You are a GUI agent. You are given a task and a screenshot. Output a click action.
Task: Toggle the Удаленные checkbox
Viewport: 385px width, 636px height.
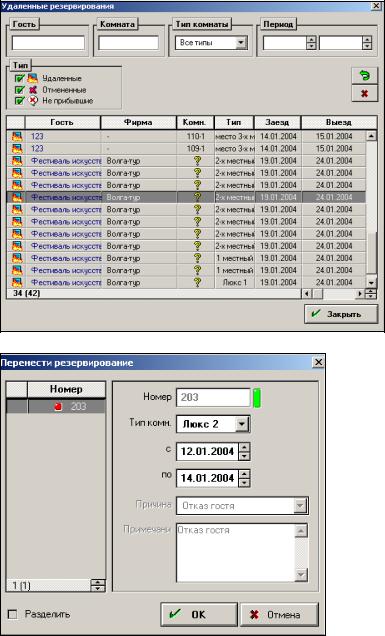click(19, 78)
